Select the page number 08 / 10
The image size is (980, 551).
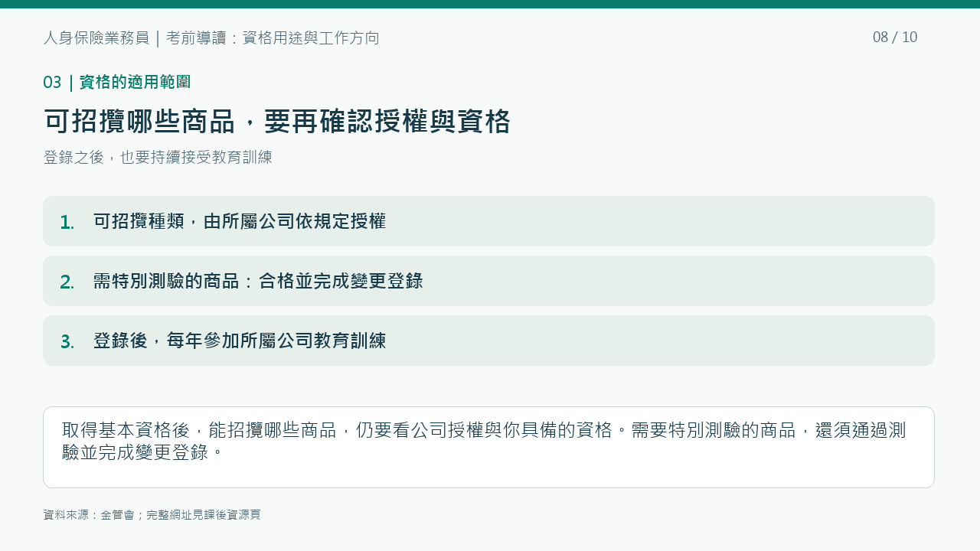click(x=895, y=37)
